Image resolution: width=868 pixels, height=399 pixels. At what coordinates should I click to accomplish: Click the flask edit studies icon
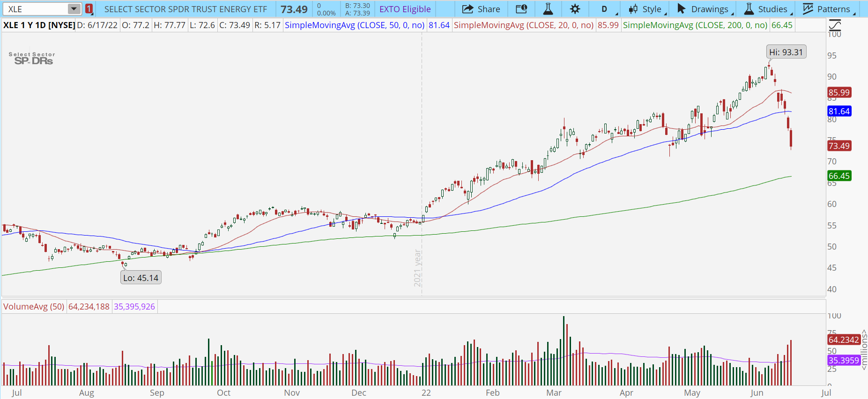coord(548,9)
